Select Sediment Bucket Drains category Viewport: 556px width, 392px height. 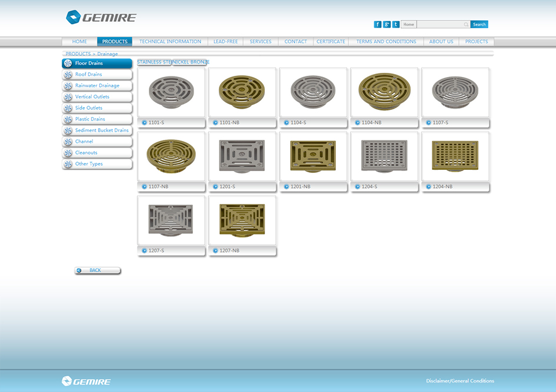[101, 130]
